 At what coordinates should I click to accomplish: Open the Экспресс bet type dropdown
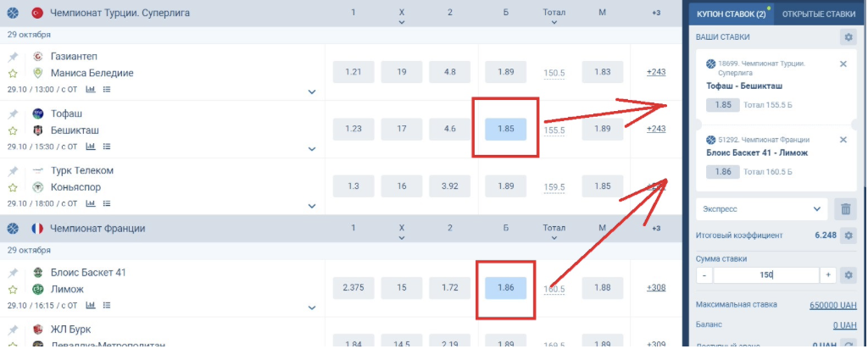762,209
